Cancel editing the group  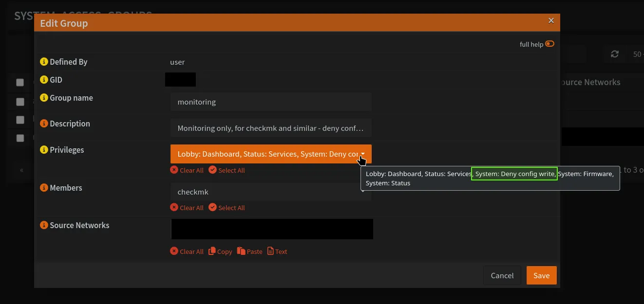[x=502, y=275]
